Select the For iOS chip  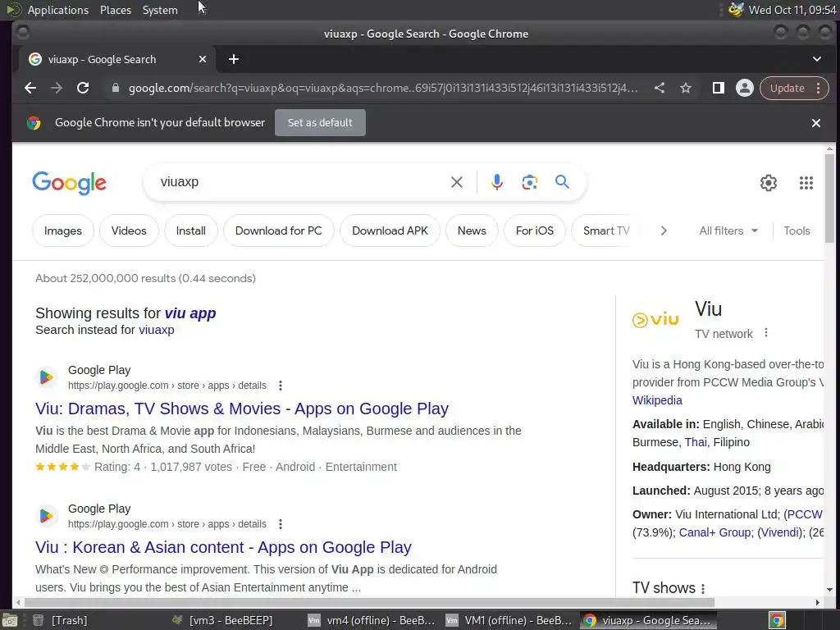coord(535,231)
